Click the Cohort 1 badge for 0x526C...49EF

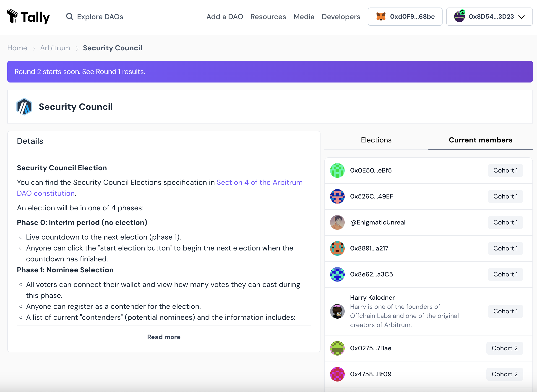(506, 196)
